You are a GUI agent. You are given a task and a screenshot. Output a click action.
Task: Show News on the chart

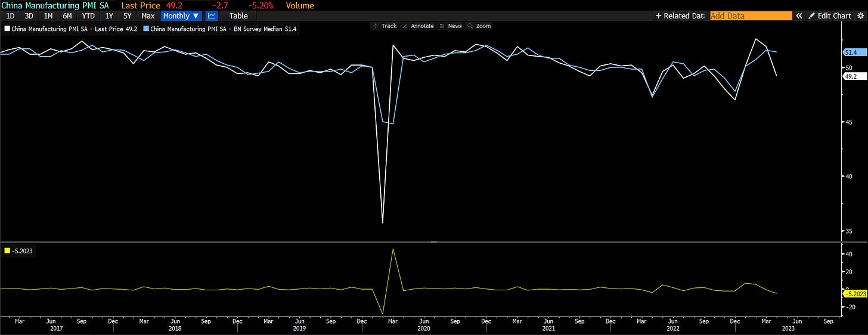[451, 26]
